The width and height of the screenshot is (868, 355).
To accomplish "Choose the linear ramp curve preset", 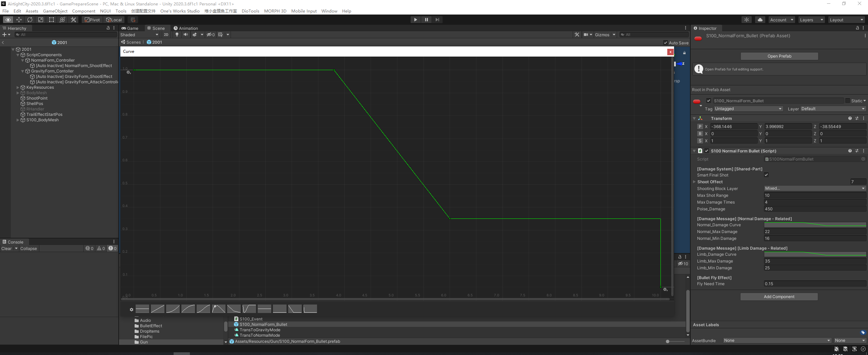I will [x=158, y=309].
